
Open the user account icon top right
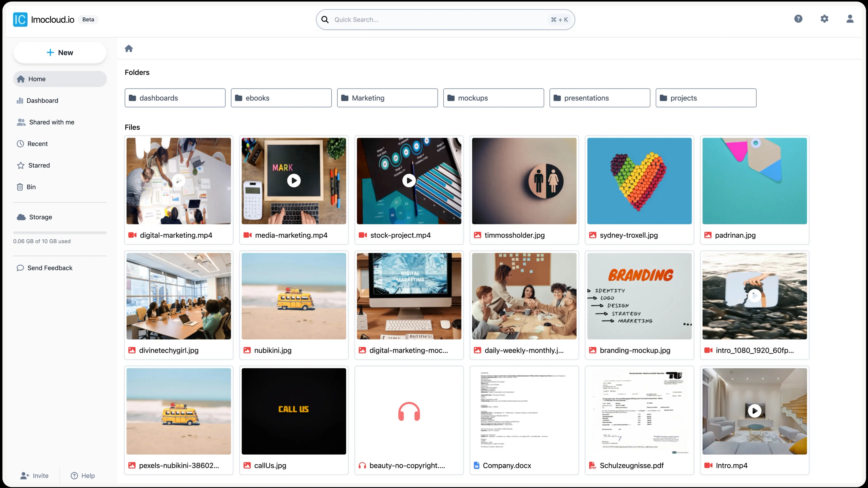click(849, 19)
